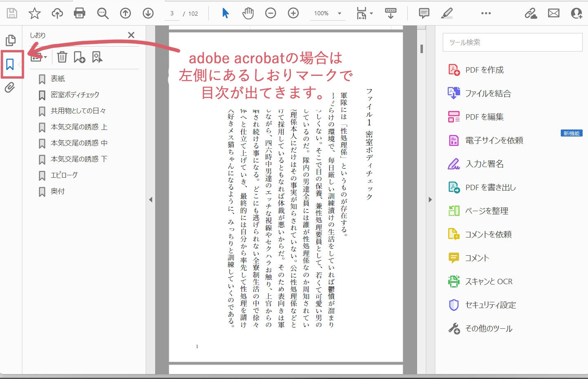Select the hand pan tool

tap(248, 13)
